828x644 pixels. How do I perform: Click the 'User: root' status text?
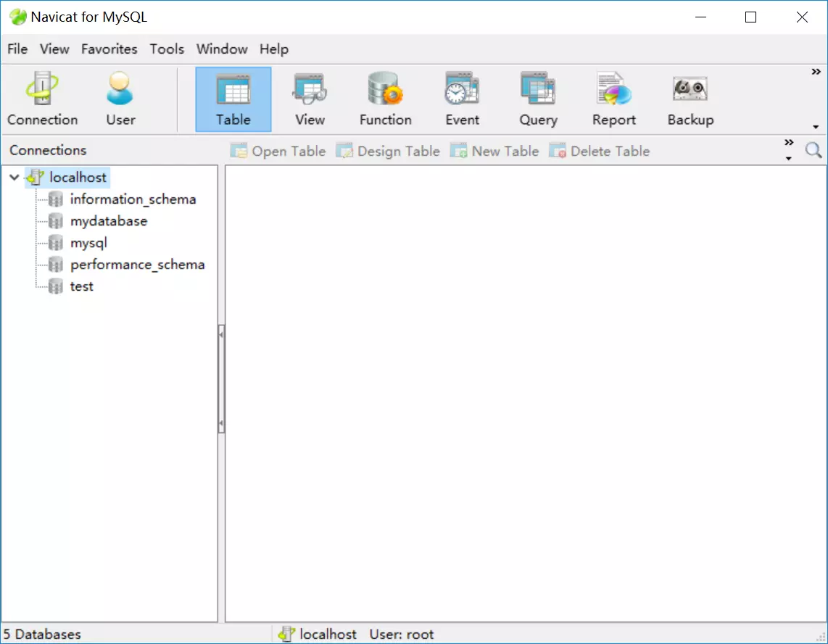pyautogui.click(x=402, y=634)
